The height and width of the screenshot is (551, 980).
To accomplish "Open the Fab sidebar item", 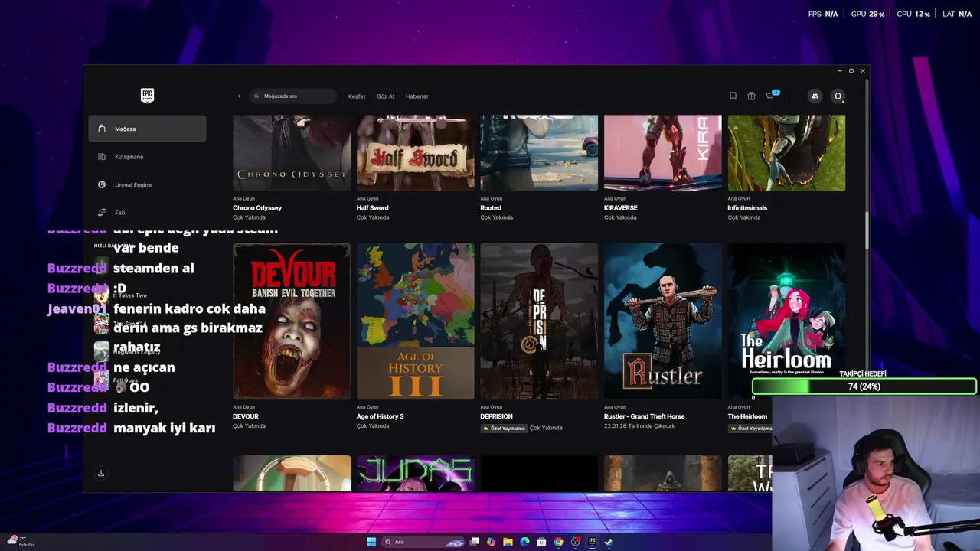I will (147, 213).
